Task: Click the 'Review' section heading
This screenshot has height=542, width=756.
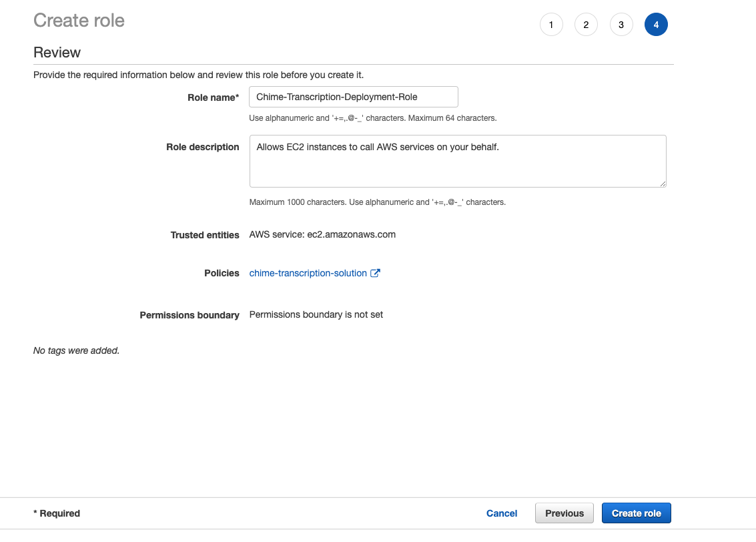Action: coord(57,53)
